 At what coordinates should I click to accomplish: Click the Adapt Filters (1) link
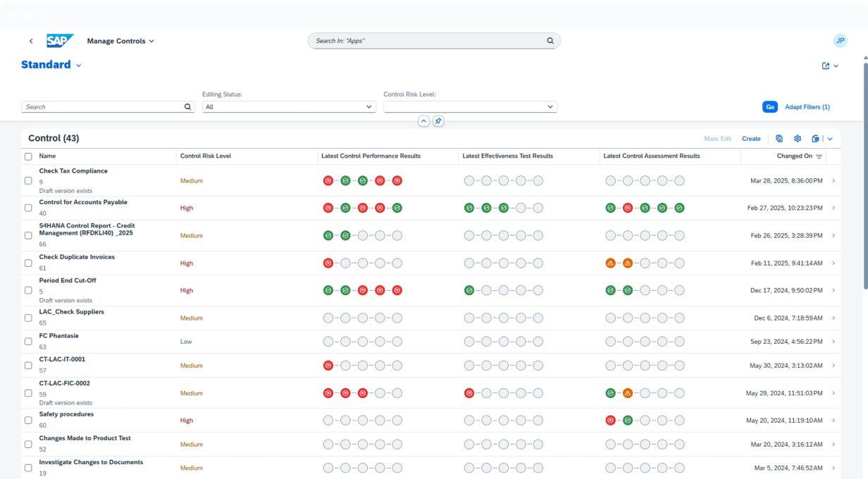(807, 107)
